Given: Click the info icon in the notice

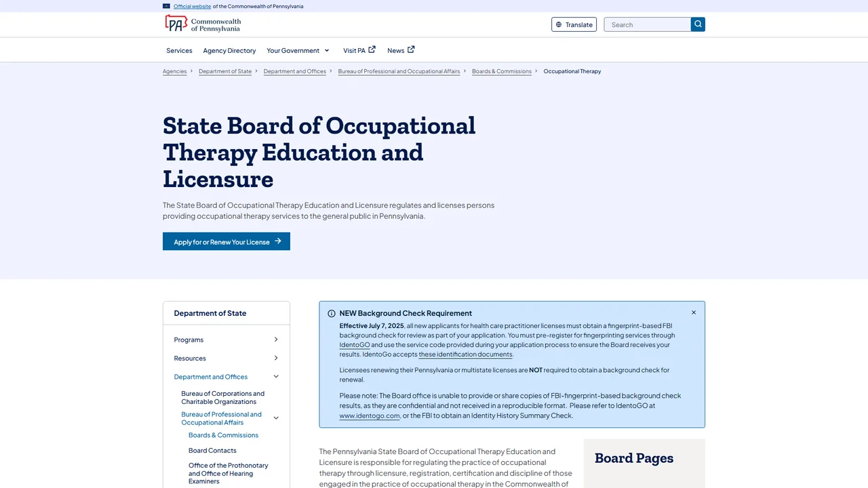Looking at the screenshot, I should click(332, 314).
